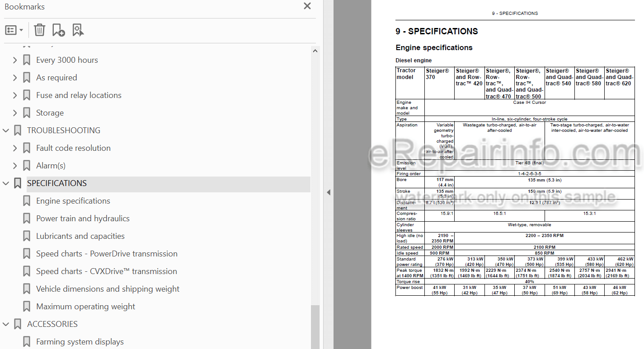The height and width of the screenshot is (349, 644).
Task: Click the bookmark icon beside Alarm(s)
Action: click(x=27, y=166)
